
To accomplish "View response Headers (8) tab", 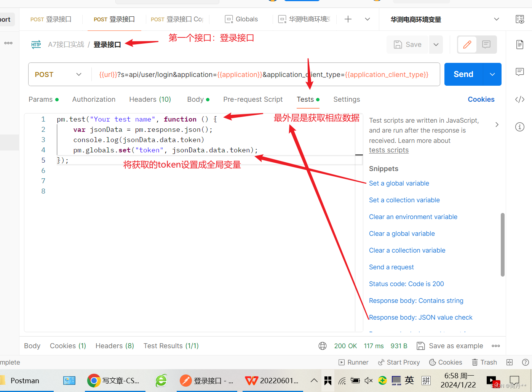I will pyautogui.click(x=115, y=346).
